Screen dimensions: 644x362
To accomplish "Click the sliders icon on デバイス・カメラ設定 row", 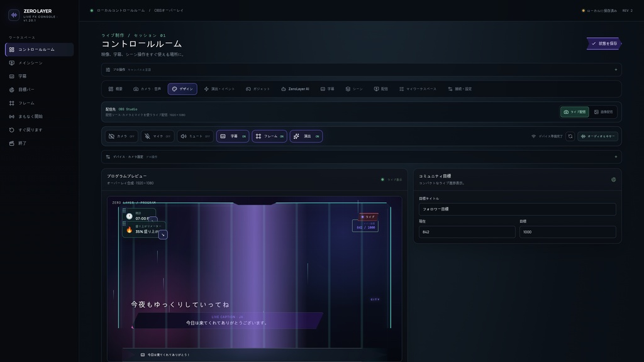I will tap(108, 156).
